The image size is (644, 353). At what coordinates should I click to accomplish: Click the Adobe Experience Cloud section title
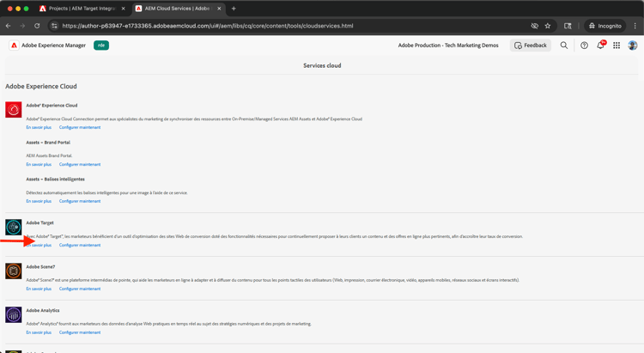pos(41,86)
